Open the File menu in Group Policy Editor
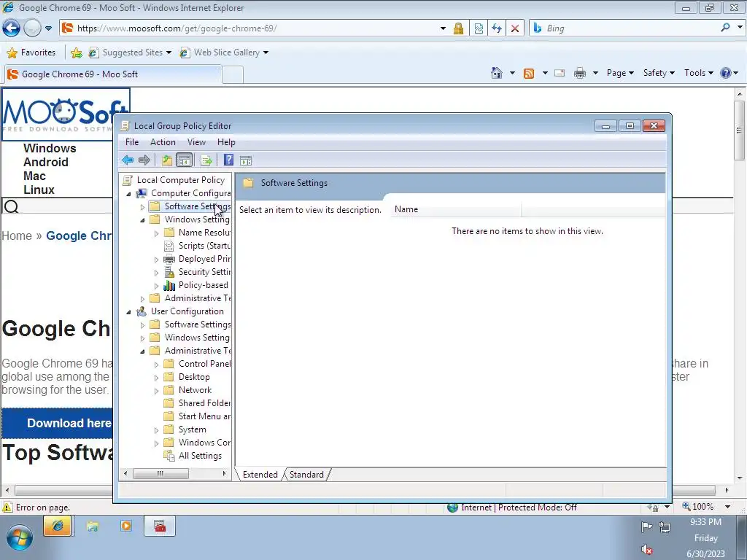The height and width of the screenshot is (560, 747). (132, 142)
